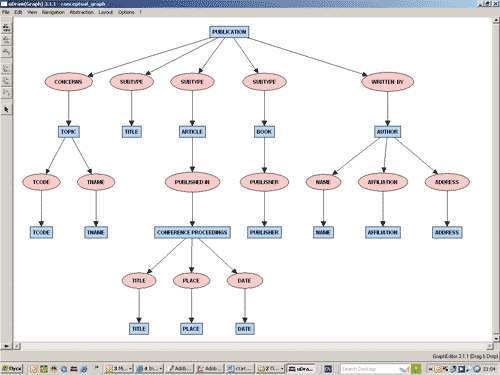Click the rectangular DATE node
500x375 pixels.
click(245, 329)
